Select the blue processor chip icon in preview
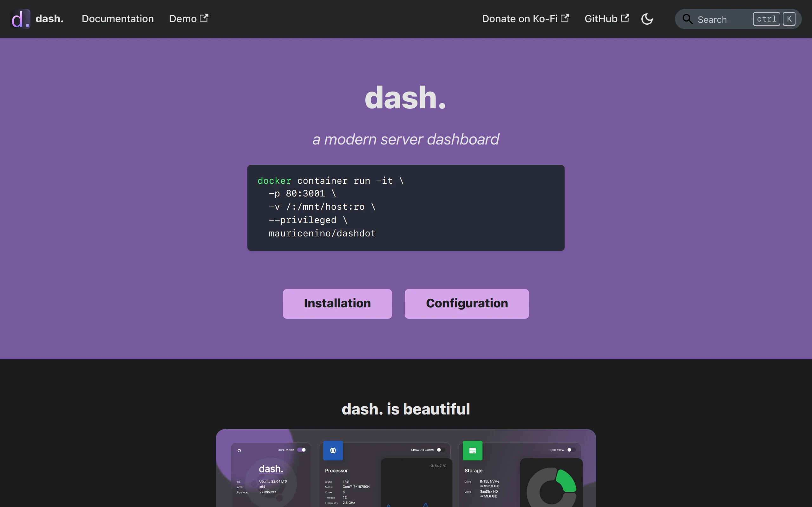The image size is (812, 507). point(333,451)
